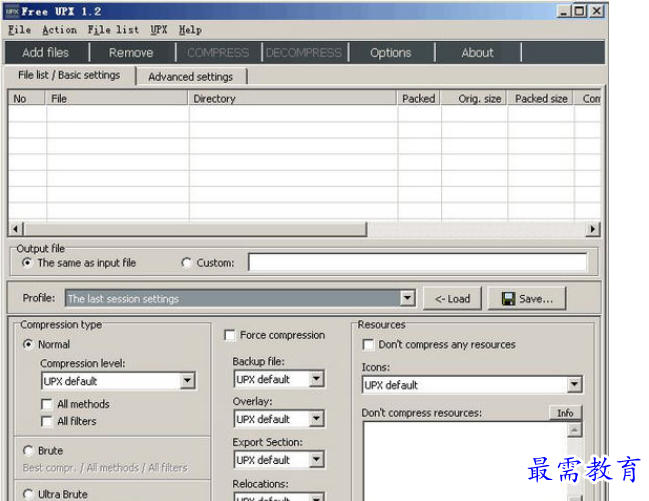Image resolution: width=649 pixels, height=501 pixels.
Task: Click the file list right scroll arrow
Action: (x=593, y=229)
